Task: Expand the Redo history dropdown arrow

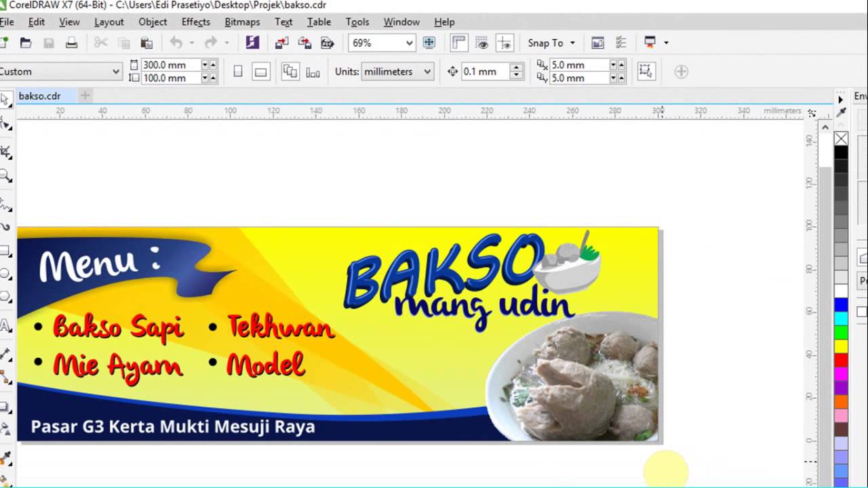Action: coord(226,43)
